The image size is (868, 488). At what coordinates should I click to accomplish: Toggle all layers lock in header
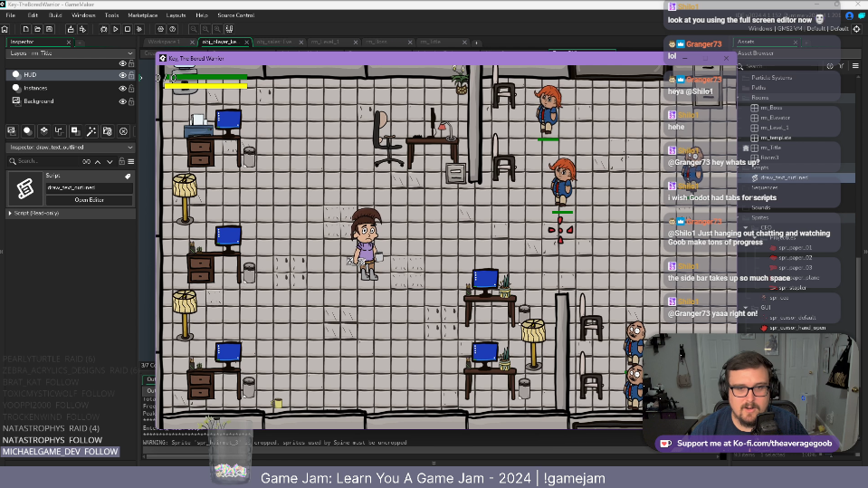(x=131, y=63)
